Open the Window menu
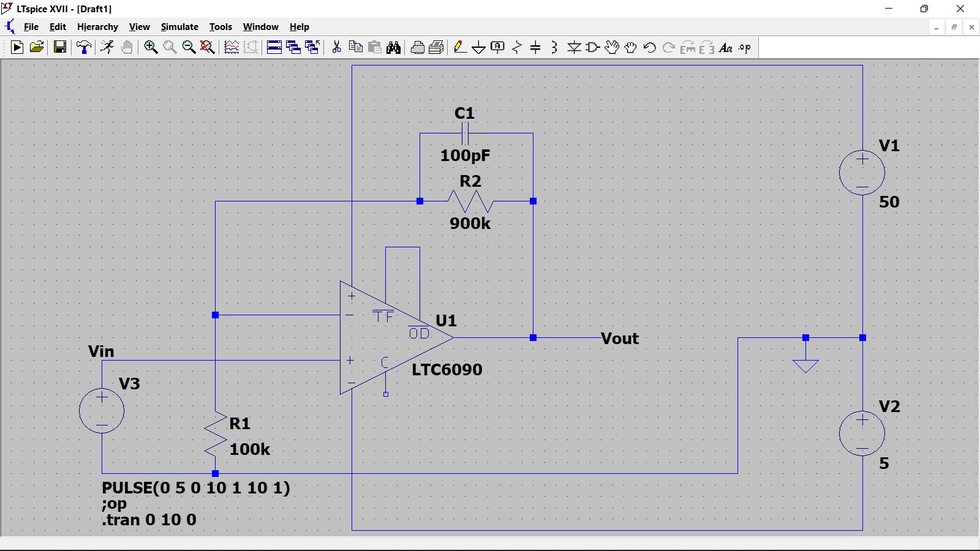Image resolution: width=980 pixels, height=551 pixels. coord(261,27)
